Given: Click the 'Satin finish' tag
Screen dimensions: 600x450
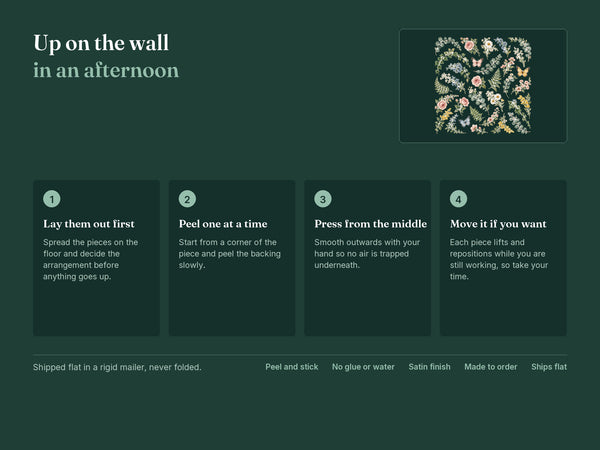Looking at the screenshot, I should [429, 367].
